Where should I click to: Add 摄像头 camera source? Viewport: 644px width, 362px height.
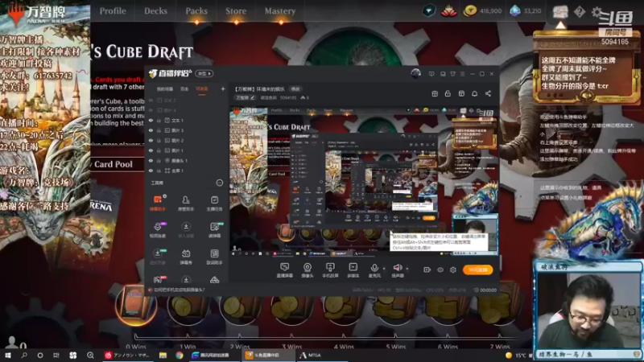tap(308, 270)
